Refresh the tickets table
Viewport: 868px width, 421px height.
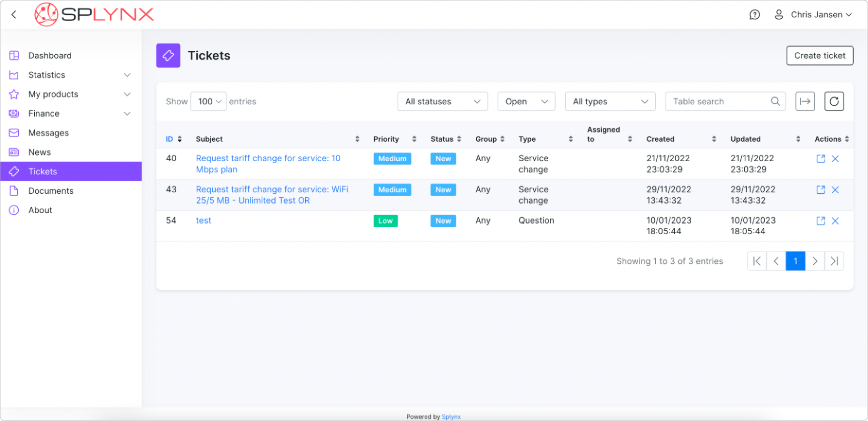[x=834, y=102]
